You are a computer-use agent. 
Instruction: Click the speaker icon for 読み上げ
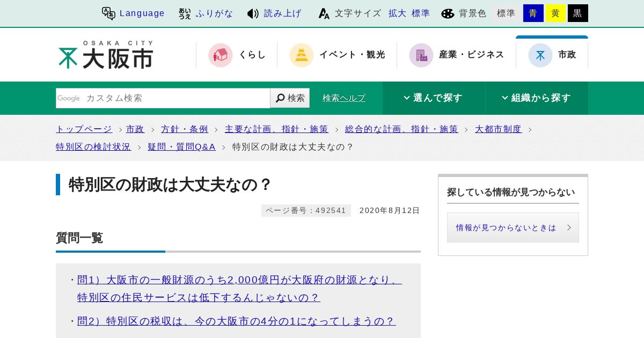tap(253, 13)
